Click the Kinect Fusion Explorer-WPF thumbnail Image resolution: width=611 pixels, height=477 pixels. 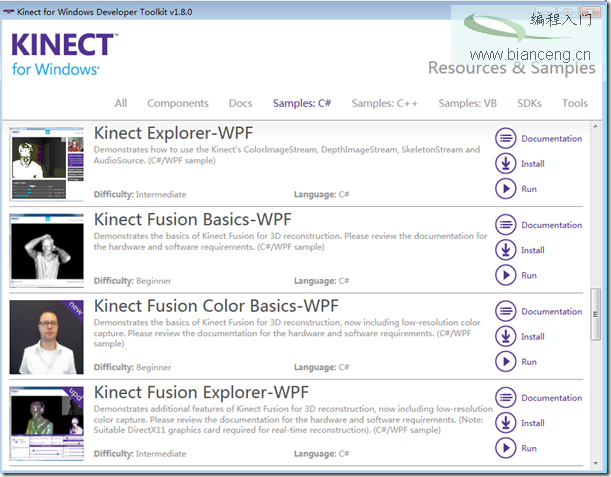click(47, 424)
